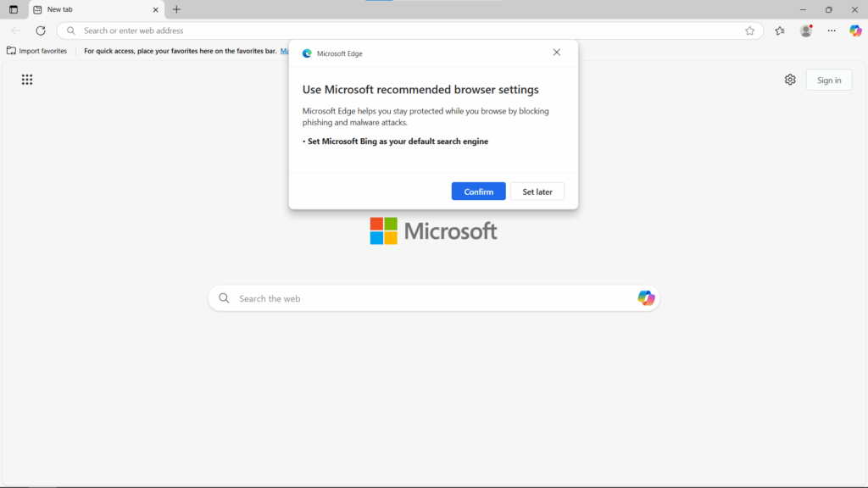The width and height of the screenshot is (868, 488).
Task: Choose Set later in the dialog
Action: [x=537, y=191]
